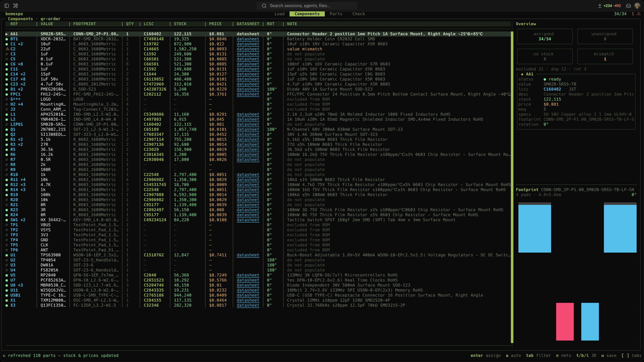Select the U5 RP2040 row
Screen dimensions: 644x362
(258, 275)
